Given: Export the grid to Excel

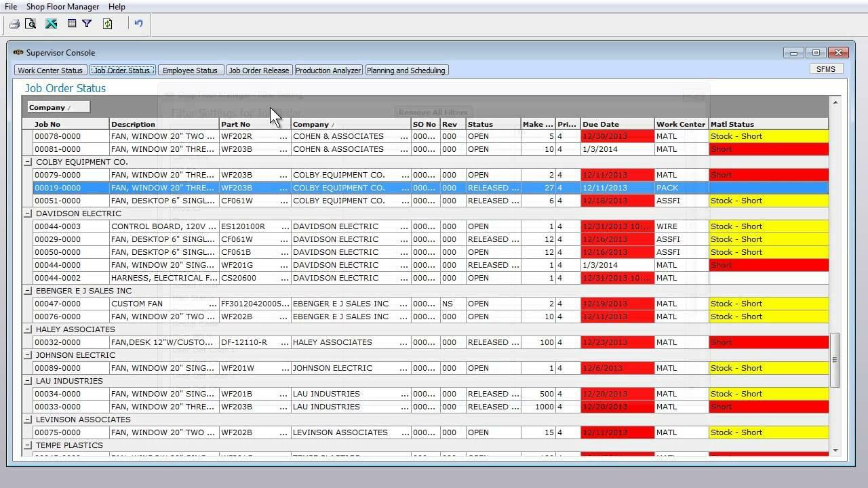Looking at the screenshot, I should [x=51, y=24].
